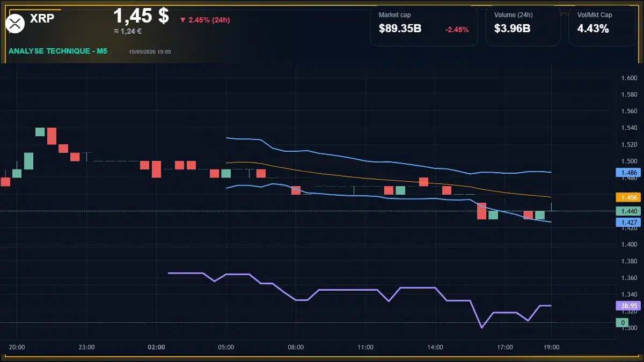644x362 pixels.
Task: Click the 1,45 $ price headline
Action: tap(141, 16)
